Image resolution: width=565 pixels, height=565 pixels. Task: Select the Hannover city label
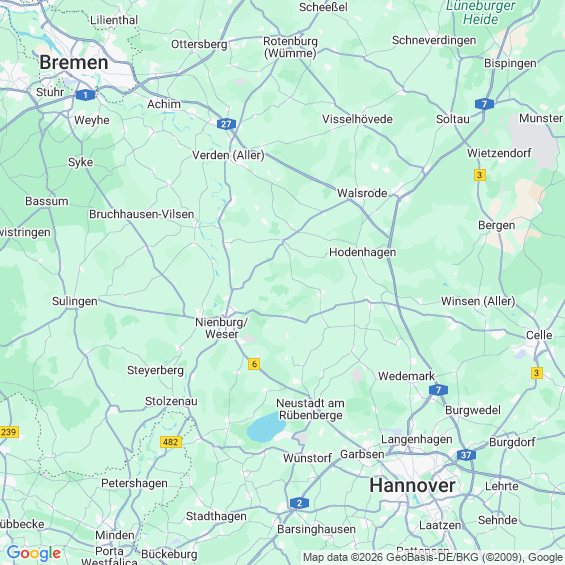pyautogui.click(x=412, y=485)
